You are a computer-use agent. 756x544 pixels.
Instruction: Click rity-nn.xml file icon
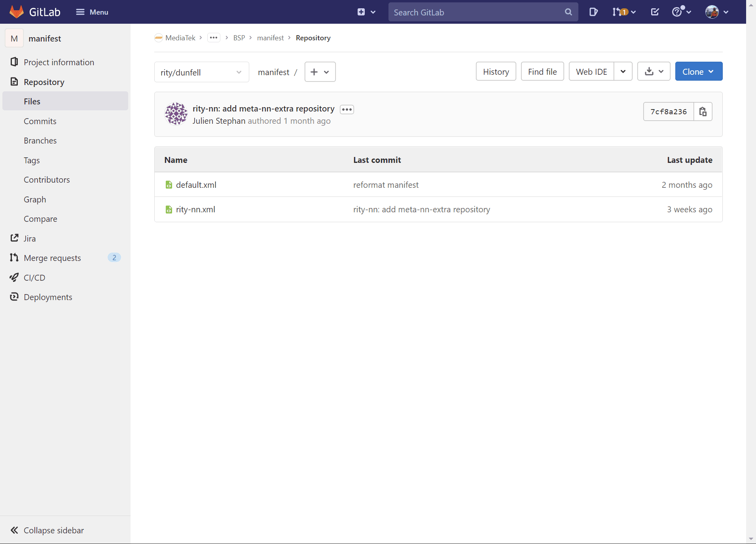[x=169, y=209]
